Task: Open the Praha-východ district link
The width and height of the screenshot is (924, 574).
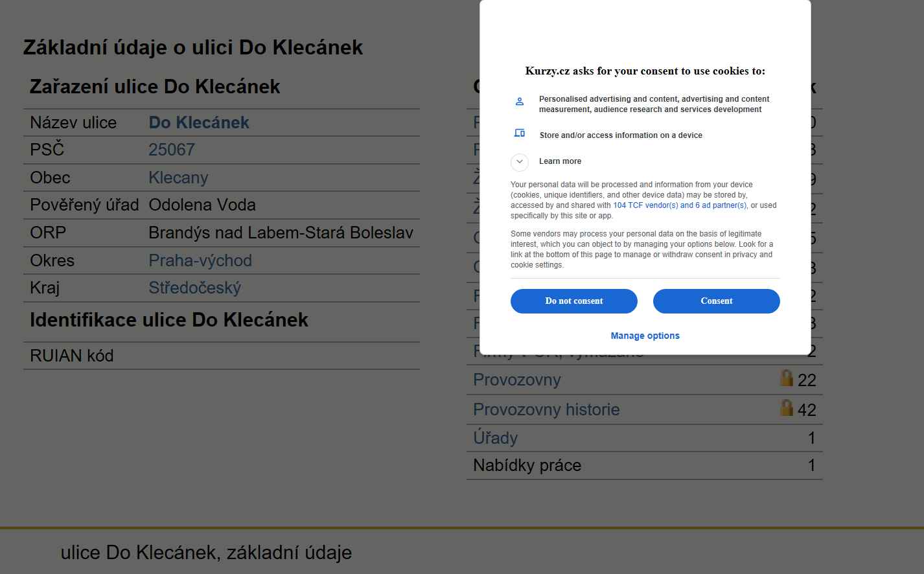Action: click(200, 260)
